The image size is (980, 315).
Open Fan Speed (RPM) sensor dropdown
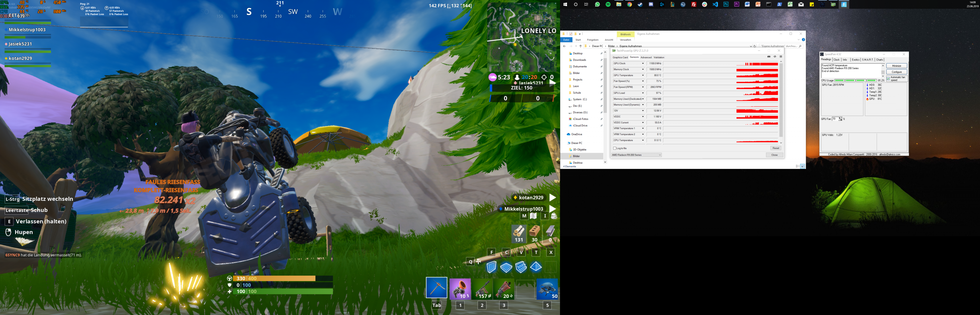click(x=643, y=87)
